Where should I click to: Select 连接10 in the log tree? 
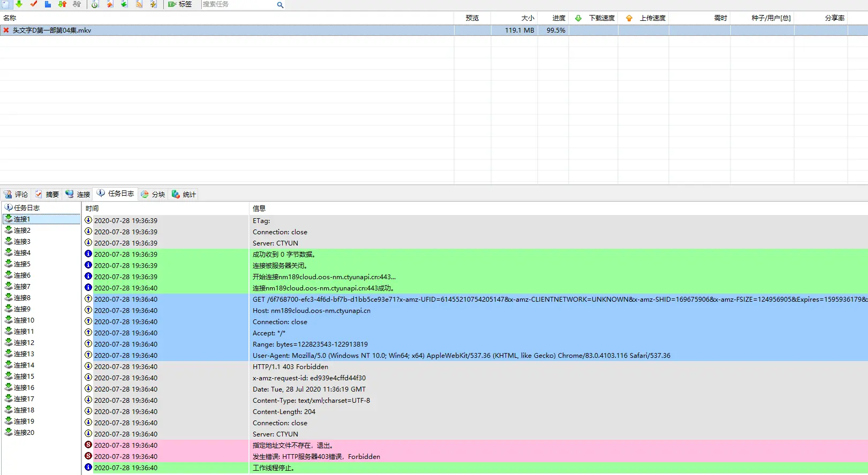click(x=19, y=320)
